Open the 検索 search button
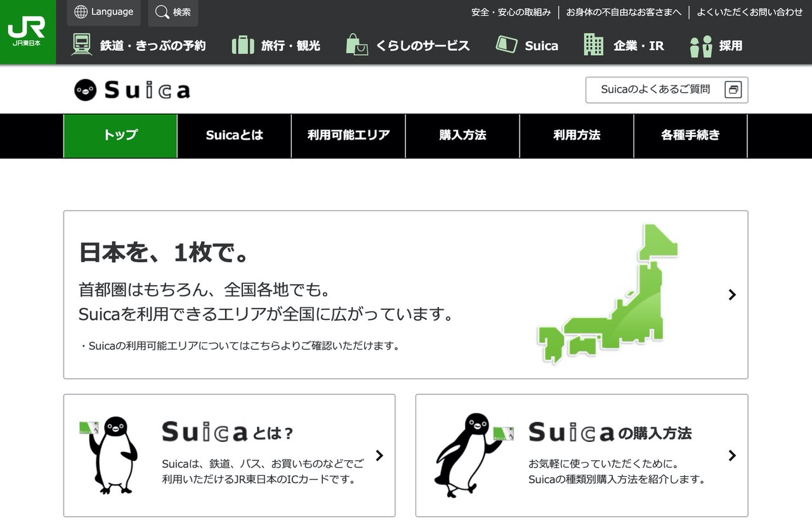812x527 pixels. 173,12
